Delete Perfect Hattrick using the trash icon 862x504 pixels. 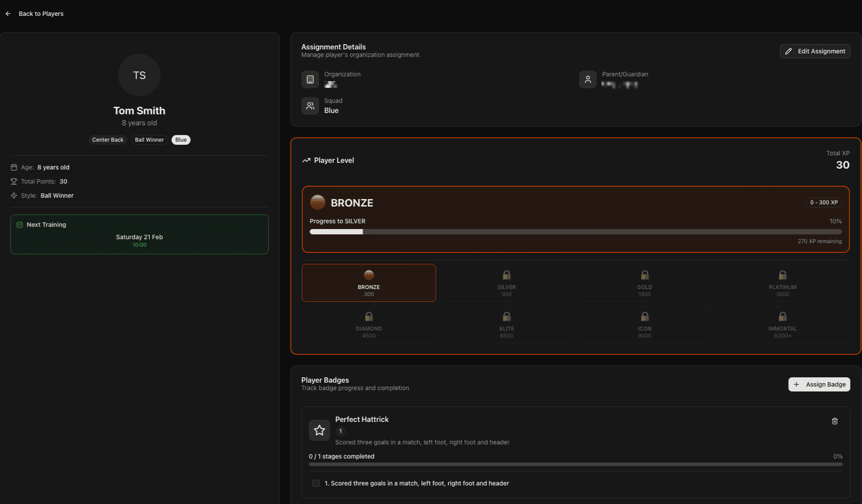[835, 421]
